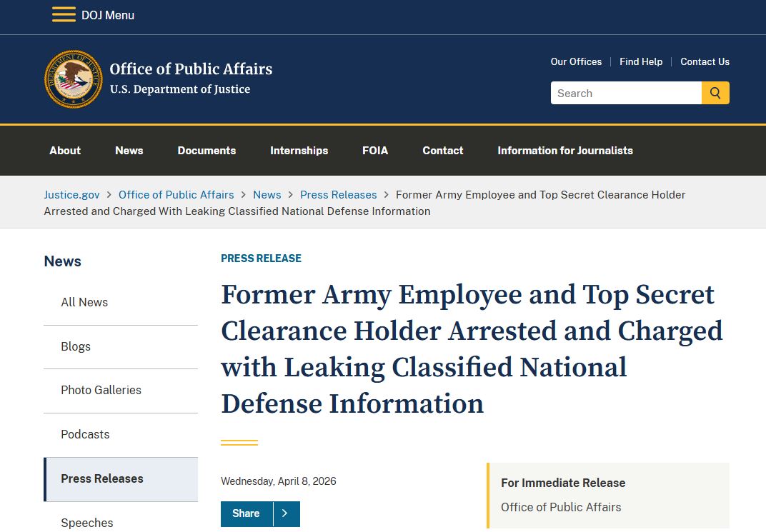Open Information for Journalists menu item
Image resolution: width=766 pixels, height=532 pixels.
pos(565,151)
